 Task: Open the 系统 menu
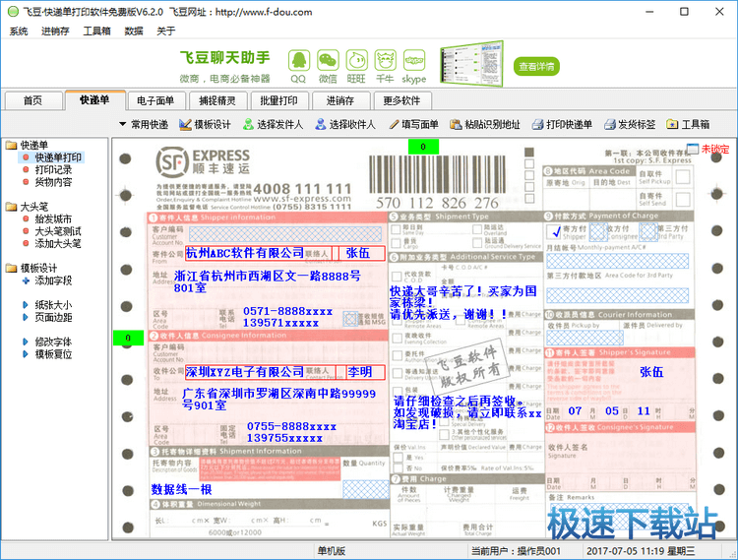19,31
